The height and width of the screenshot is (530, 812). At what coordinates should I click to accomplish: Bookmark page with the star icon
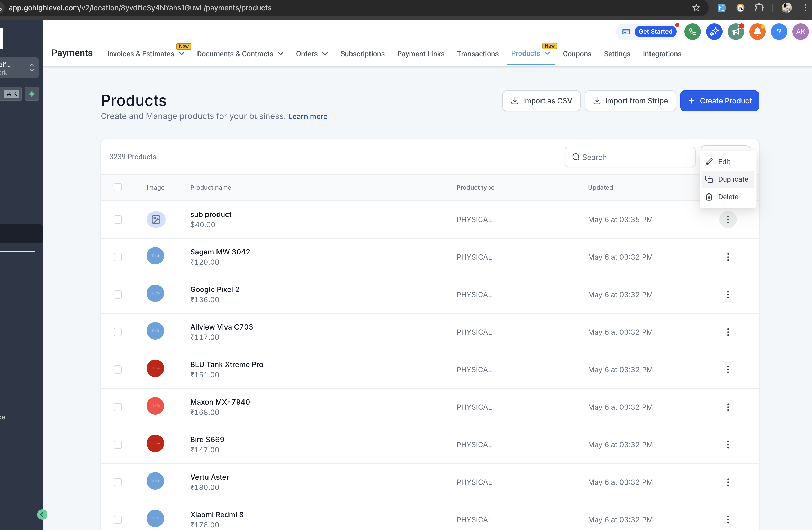pyautogui.click(x=696, y=7)
